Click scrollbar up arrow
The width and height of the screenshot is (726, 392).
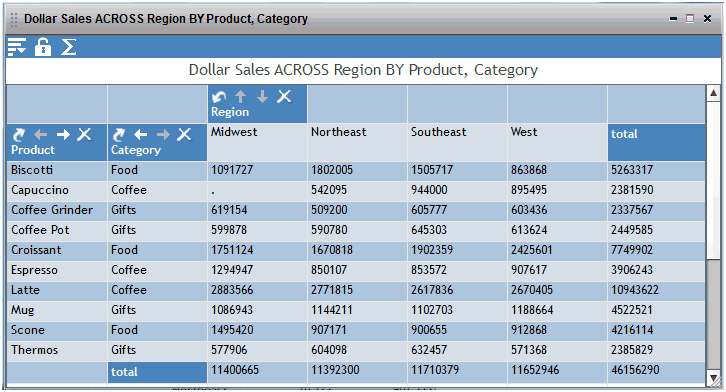coord(713,93)
